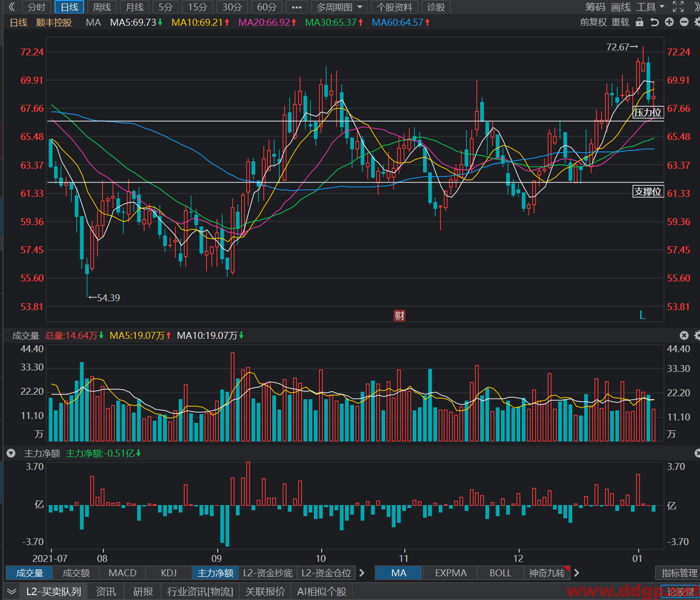Open the 多周期图 dropdown
Image resolution: width=700 pixels, height=600 pixels.
coord(340,7)
